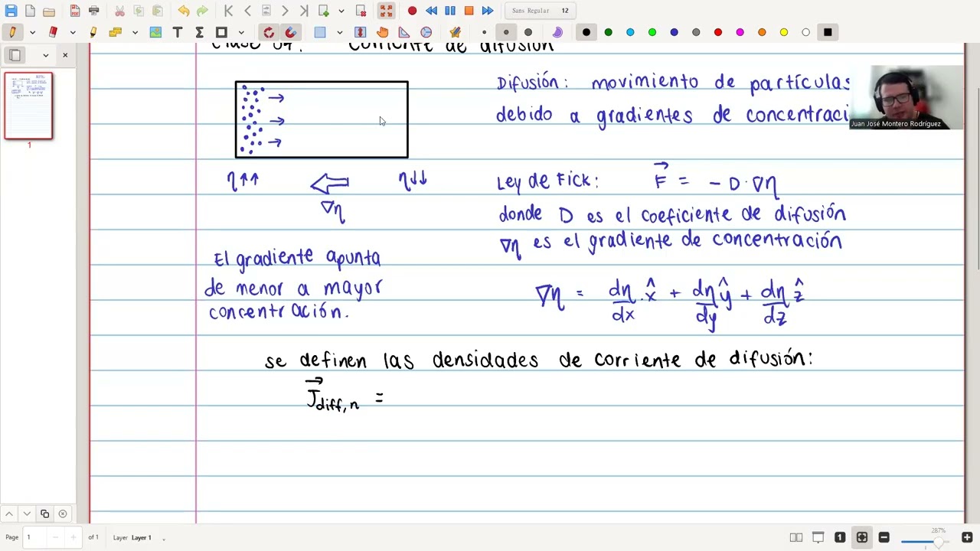The width and height of the screenshot is (980, 551).
Task: Save the document with the floppy disk icon
Action: click(x=11, y=11)
